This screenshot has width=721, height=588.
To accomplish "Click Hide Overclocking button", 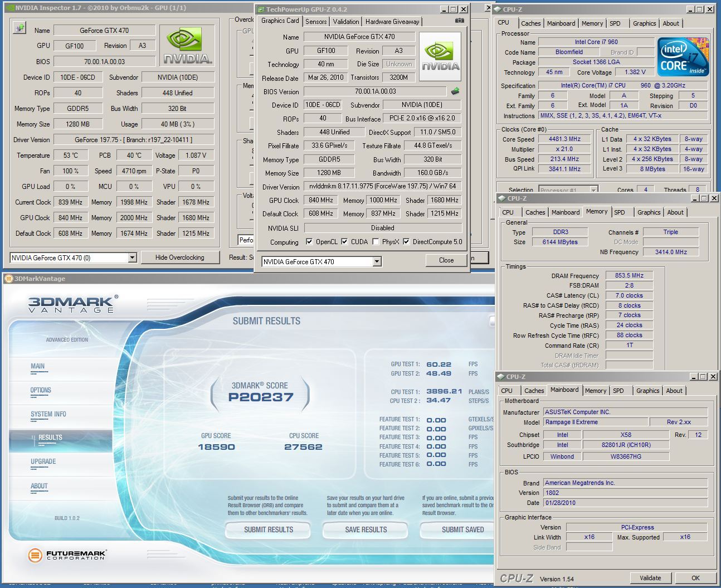I will pos(179,257).
